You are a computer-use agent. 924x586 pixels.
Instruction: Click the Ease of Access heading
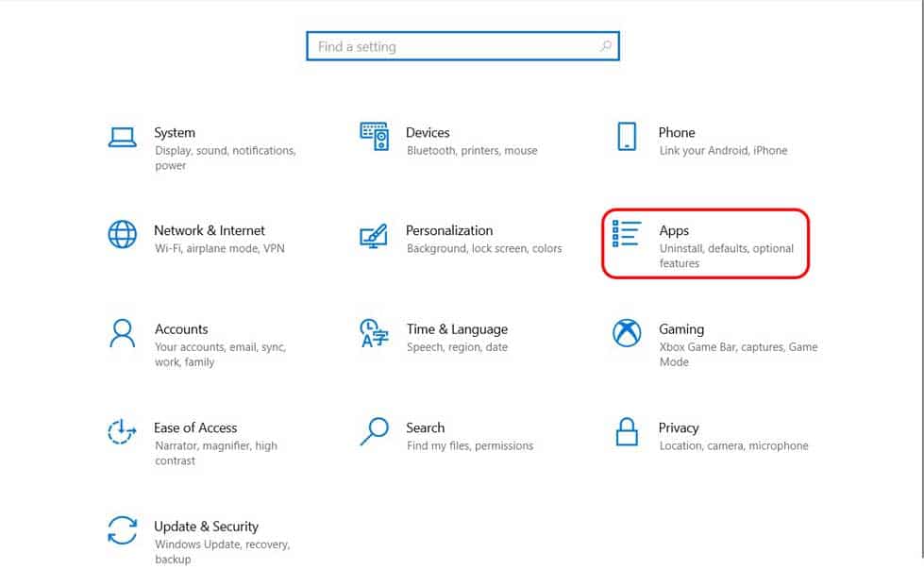(x=195, y=427)
